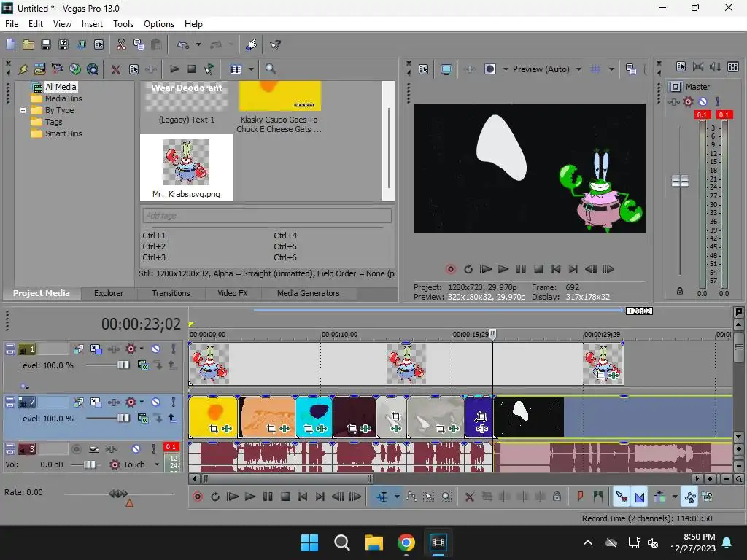Expand the By Type folder

(23, 111)
